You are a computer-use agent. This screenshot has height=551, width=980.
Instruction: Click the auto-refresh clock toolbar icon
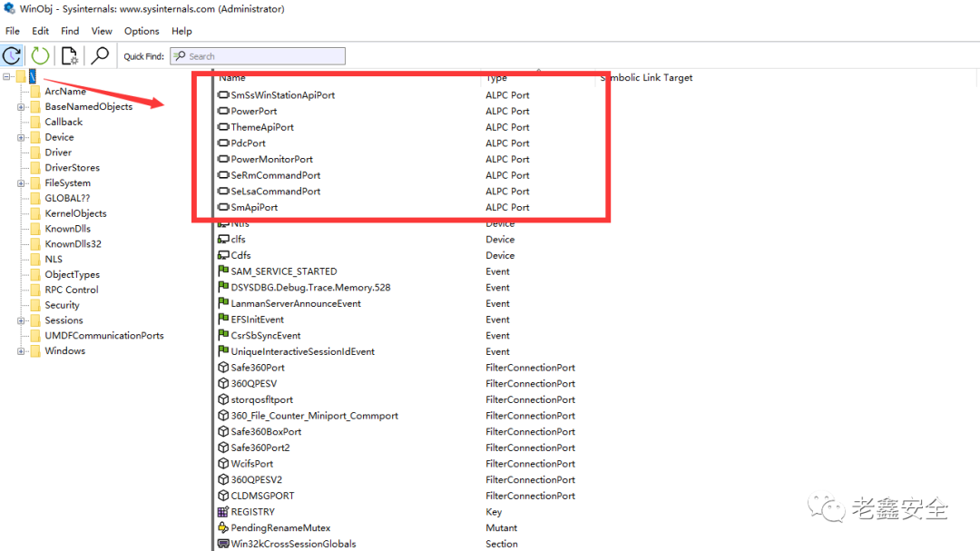pyautogui.click(x=12, y=55)
